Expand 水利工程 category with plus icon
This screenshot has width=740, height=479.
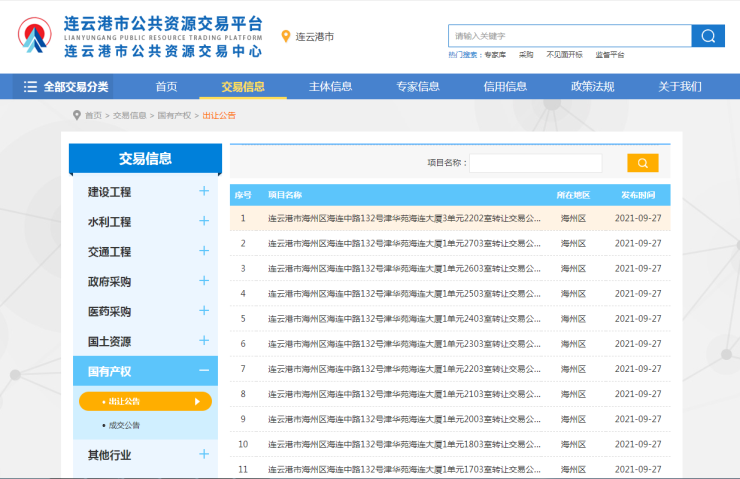click(204, 221)
